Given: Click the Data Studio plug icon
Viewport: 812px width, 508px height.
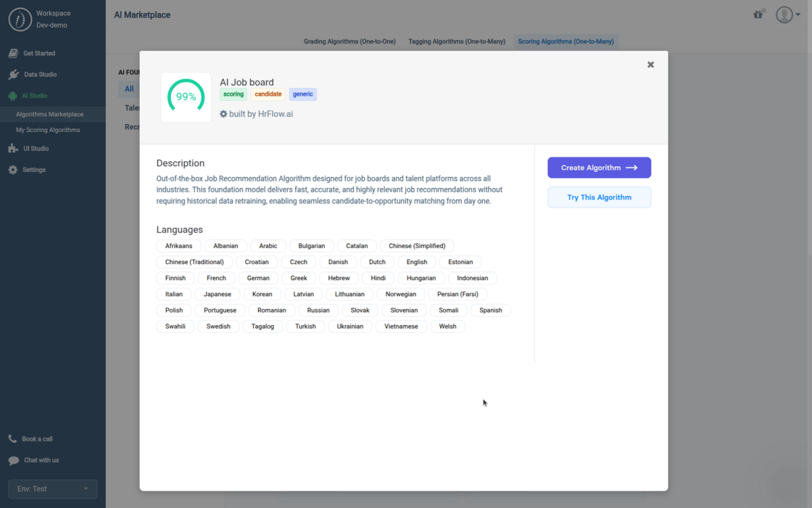Looking at the screenshot, I should [14, 74].
